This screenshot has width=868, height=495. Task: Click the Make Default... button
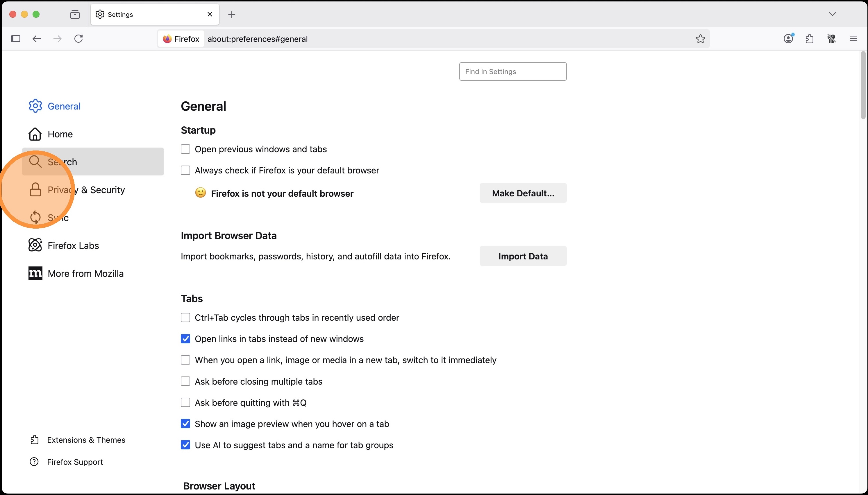(523, 193)
